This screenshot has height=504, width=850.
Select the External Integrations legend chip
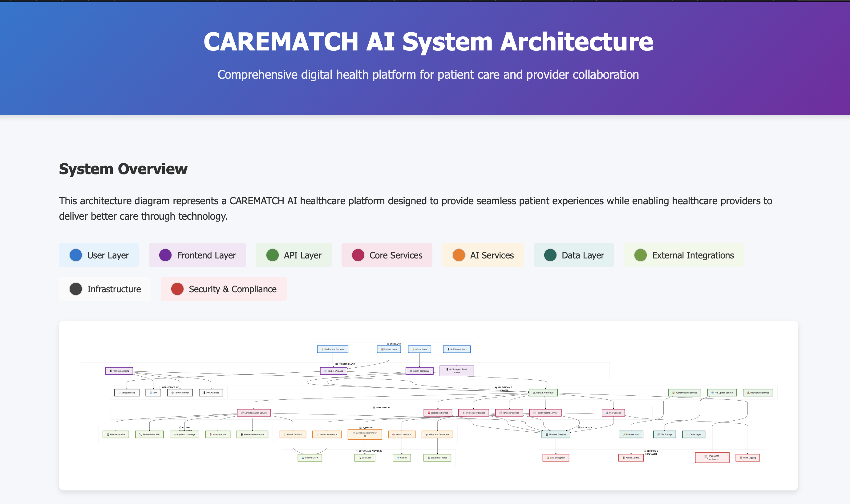(x=683, y=255)
